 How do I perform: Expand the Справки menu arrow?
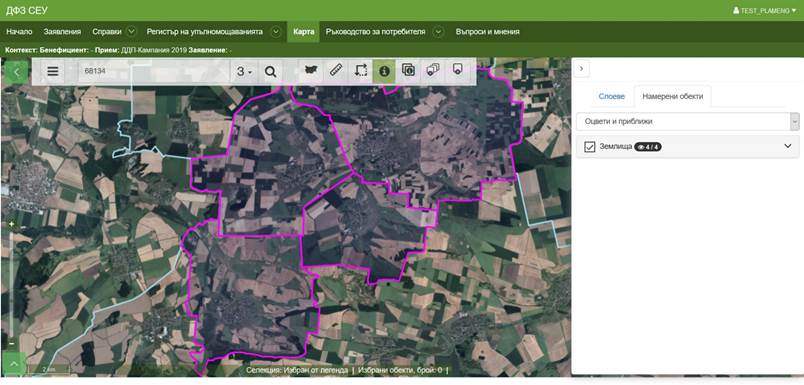(131, 32)
